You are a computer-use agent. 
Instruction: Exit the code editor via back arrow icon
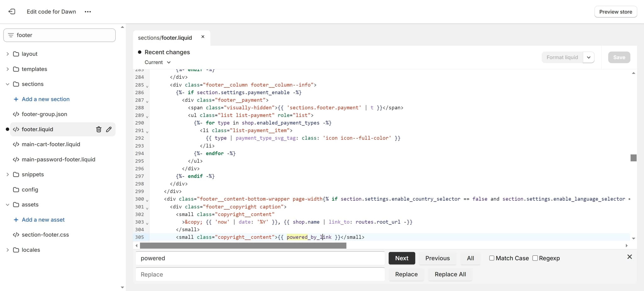(12, 11)
